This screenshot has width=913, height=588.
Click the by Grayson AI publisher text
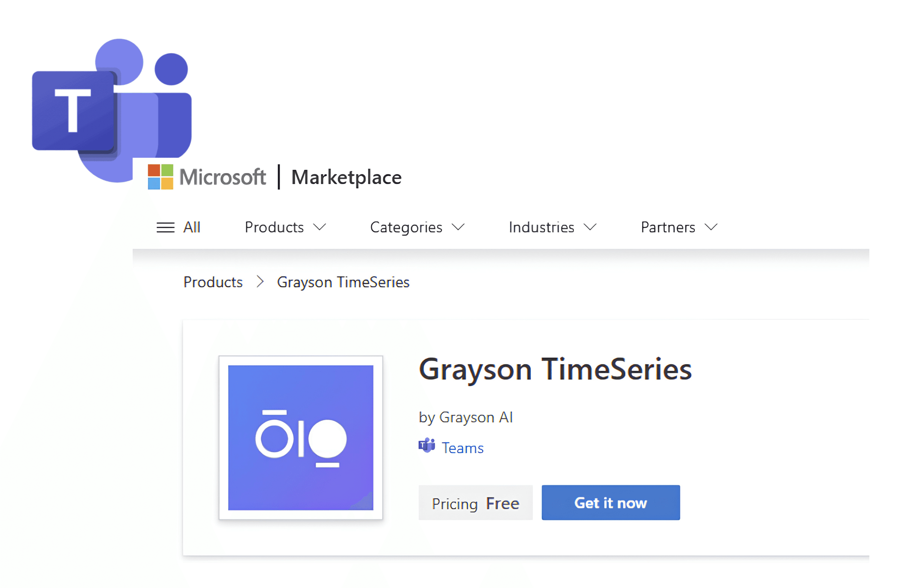click(466, 418)
